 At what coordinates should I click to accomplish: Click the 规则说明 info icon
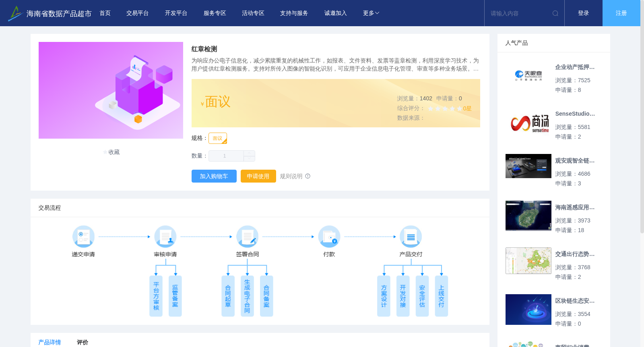pos(308,176)
